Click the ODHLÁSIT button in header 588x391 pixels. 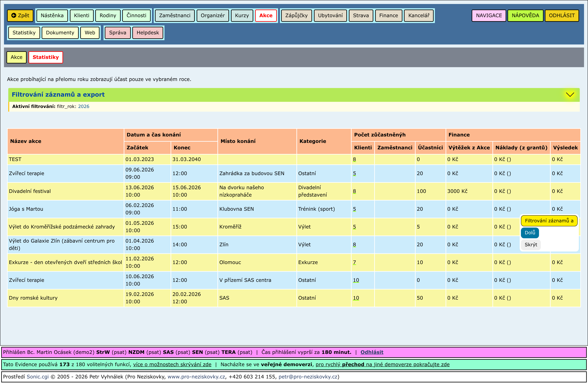pyautogui.click(x=562, y=15)
